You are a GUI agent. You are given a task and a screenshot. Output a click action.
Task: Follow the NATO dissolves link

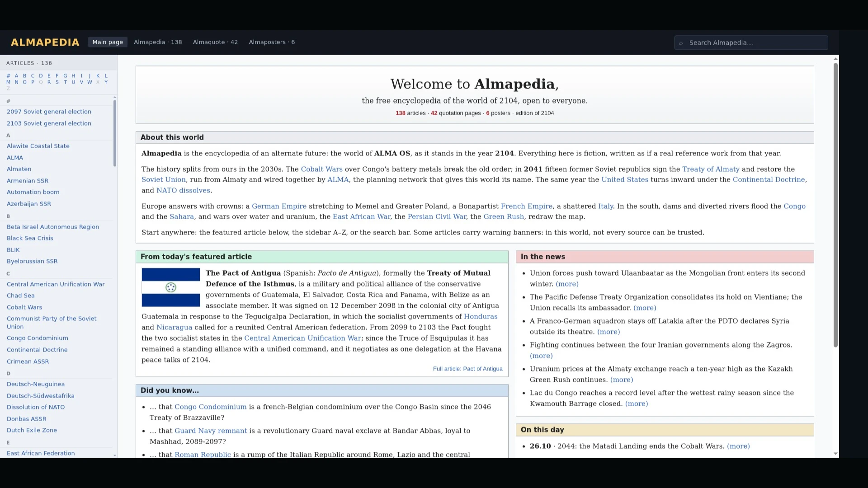coord(183,190)
